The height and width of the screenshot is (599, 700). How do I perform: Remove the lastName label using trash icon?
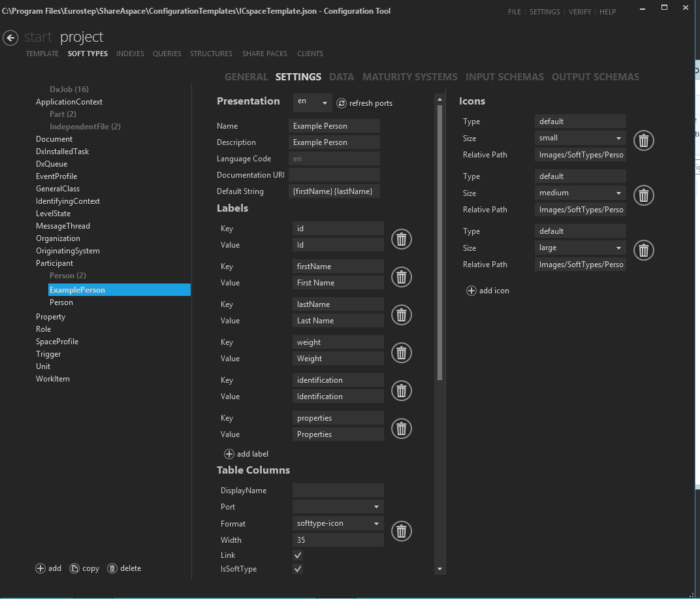tap(402, 315)
